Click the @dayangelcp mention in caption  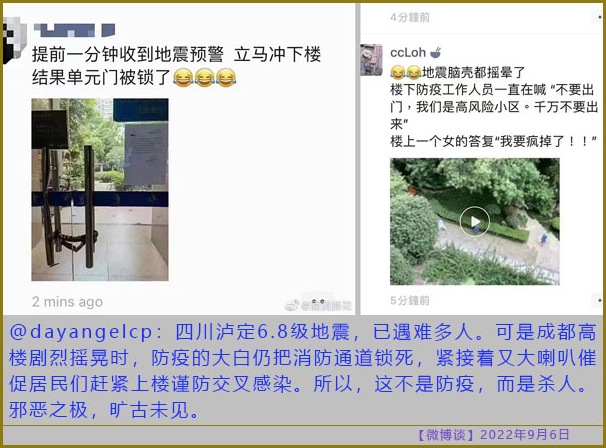pyautogui.click(x=81, y=332)
